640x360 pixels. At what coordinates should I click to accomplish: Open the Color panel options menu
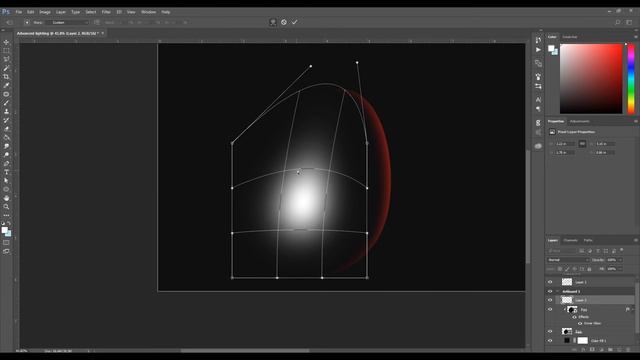(636, 37)
